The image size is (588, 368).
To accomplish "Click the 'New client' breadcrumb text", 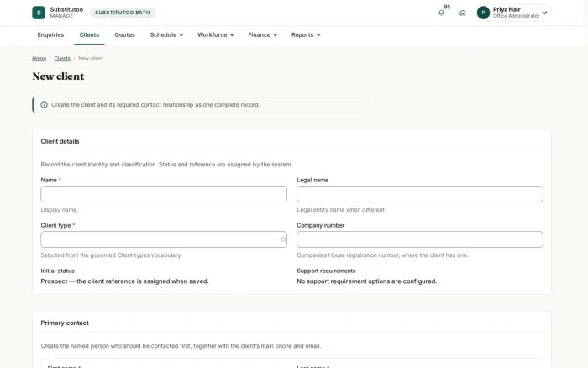I will tap(91, 59).
